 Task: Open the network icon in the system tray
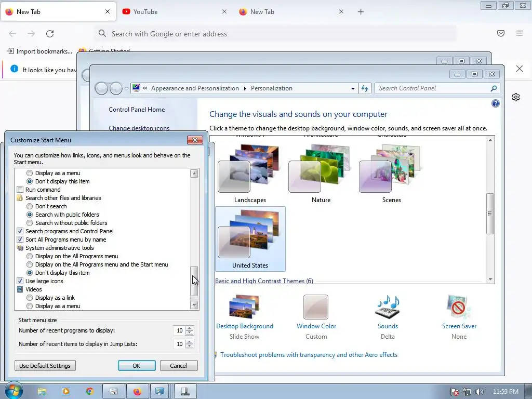tap(467, 392)
